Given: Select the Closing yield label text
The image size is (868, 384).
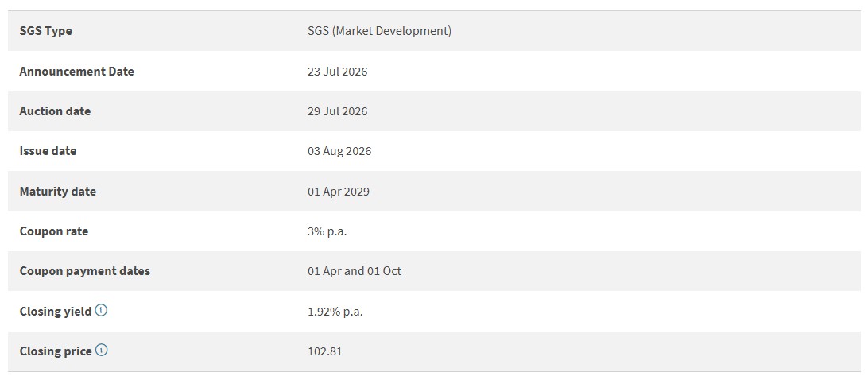Looking at the screenshot, I should click(x=56, y=312).
